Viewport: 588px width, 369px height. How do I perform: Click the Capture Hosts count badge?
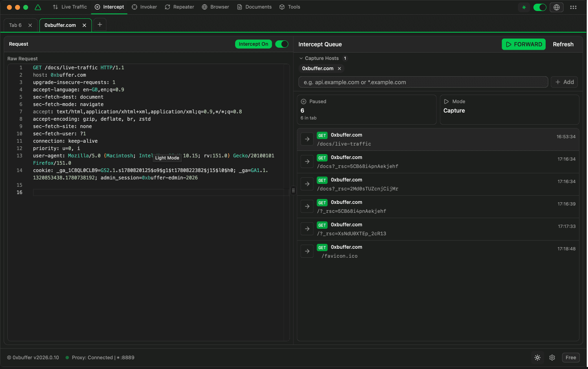pos(345,58)
